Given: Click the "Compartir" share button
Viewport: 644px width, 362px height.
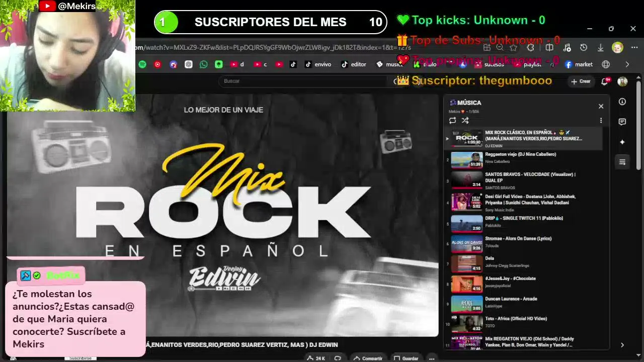Looking at the screenshot, I should pos(368,358).
